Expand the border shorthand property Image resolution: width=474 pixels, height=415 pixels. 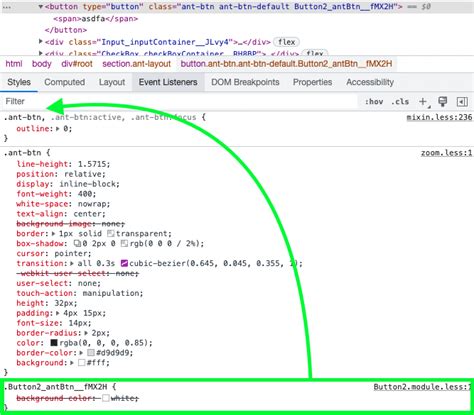click(53, 234)
